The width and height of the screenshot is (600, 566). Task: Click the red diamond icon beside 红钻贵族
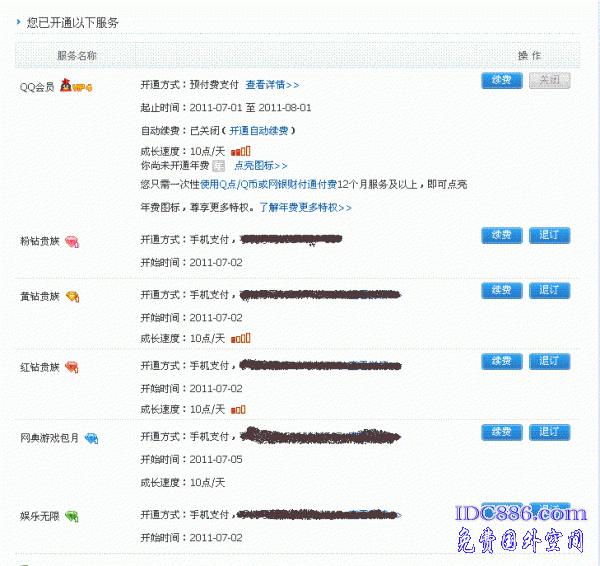point(72,367)
